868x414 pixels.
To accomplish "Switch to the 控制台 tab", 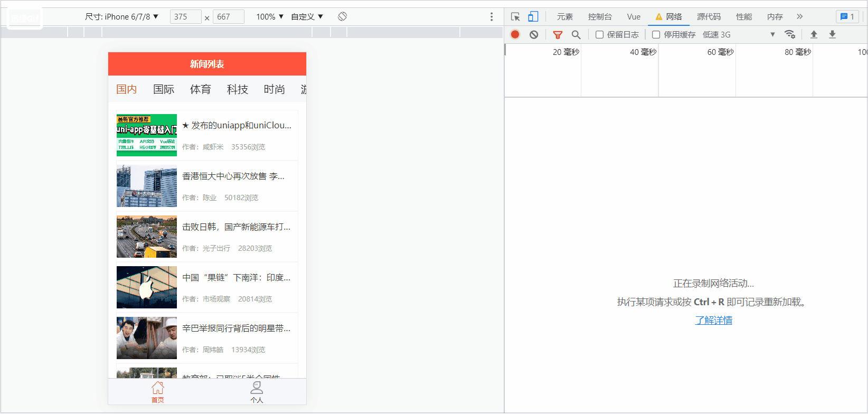I will click(x=600, y=17).
